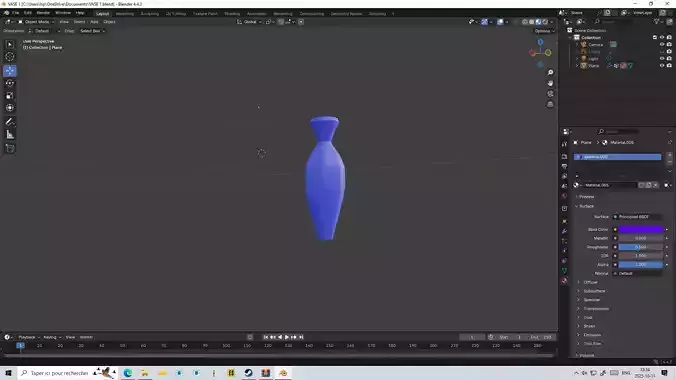This screenshot has width=676, height=380.
Task: Click the viewport zoom magnifier icon
Action: (x=550, y=72)
